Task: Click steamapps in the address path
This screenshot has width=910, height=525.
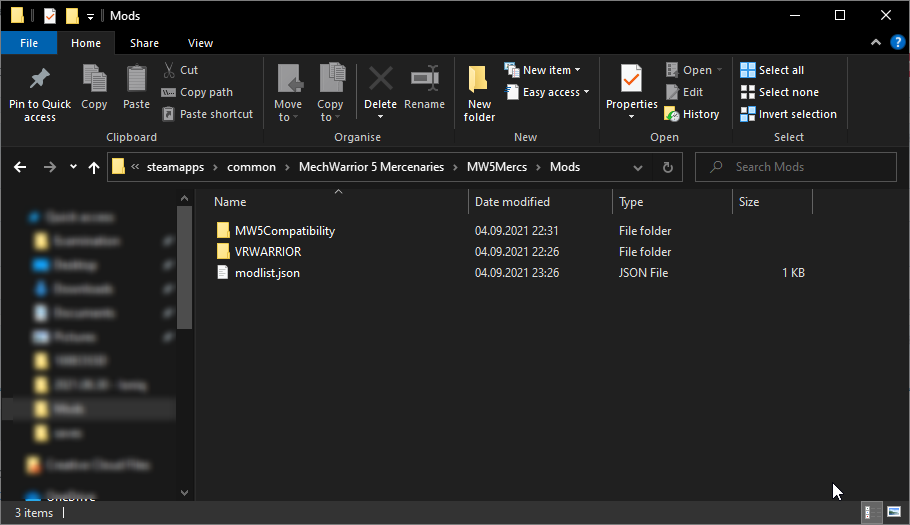Action: (x=175, y=167)
